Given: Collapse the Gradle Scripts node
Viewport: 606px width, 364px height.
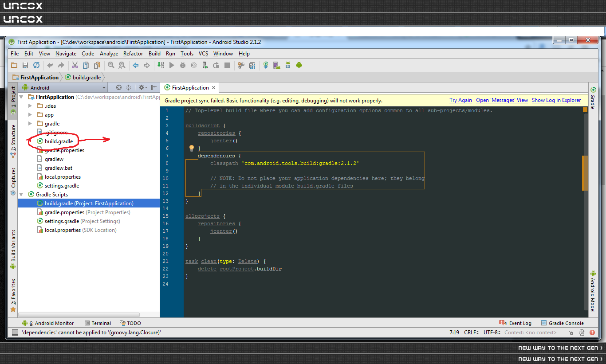Looking at the screenshot, I should pyautogui.click(x=21, y=194).
